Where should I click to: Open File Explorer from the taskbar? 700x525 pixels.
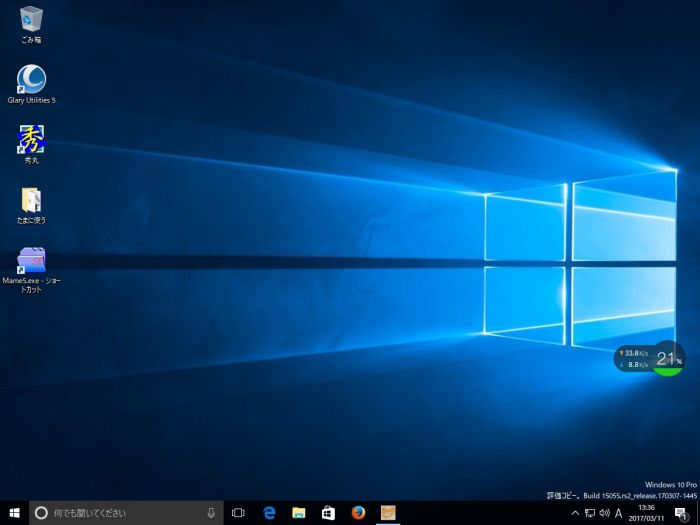click(298, 513)
